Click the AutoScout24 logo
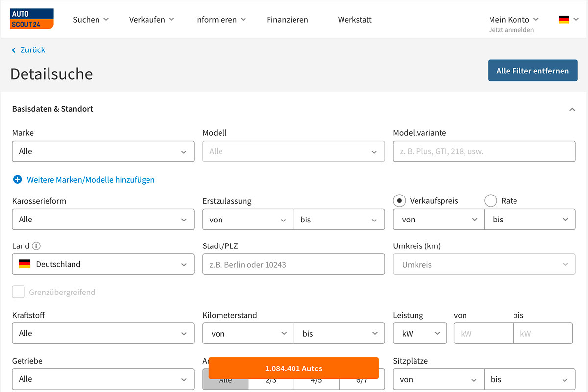 click(x=32, y=19)
